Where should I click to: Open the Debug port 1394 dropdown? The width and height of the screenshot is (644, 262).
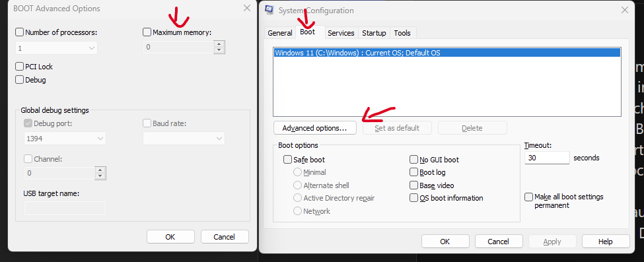65,139
